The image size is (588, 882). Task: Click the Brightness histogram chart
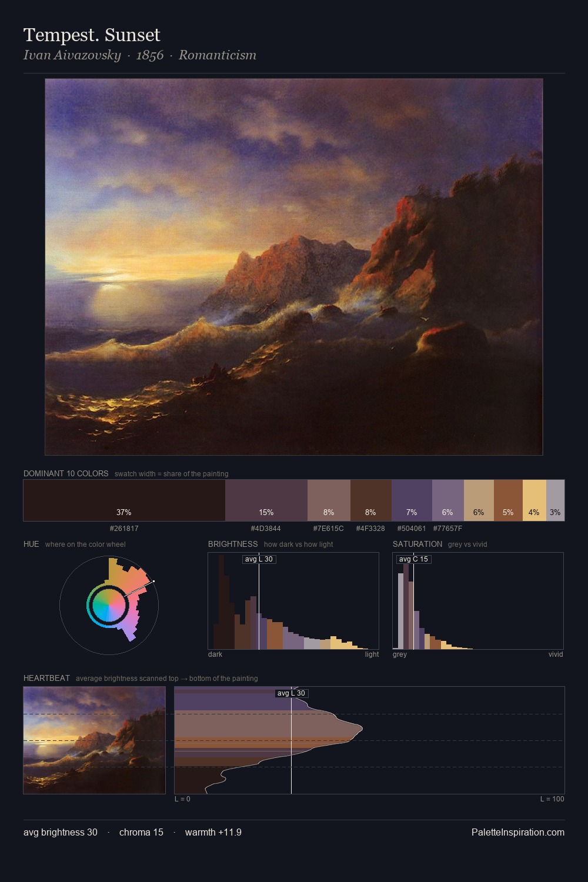pos(293,601)
